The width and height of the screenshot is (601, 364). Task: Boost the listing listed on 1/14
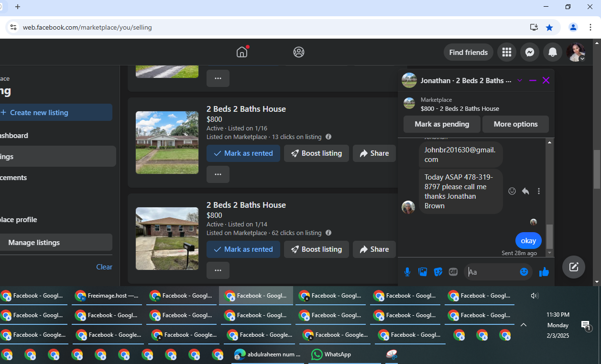[317, 249]
